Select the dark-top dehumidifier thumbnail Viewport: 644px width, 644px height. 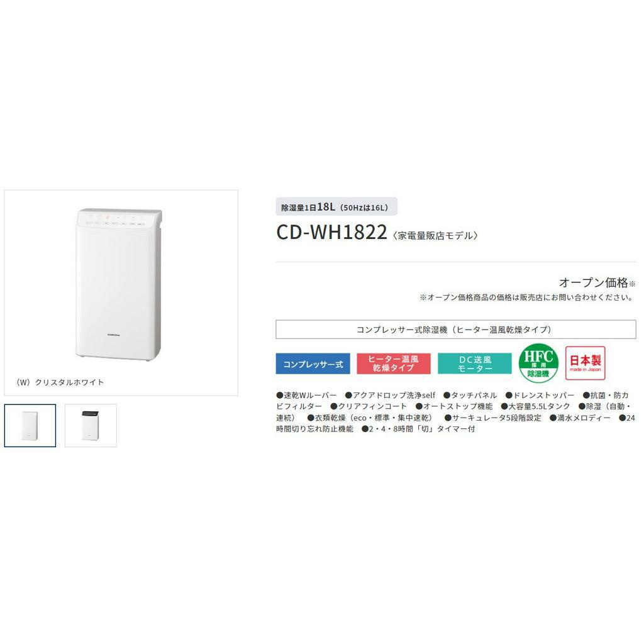tap(91, 426)
